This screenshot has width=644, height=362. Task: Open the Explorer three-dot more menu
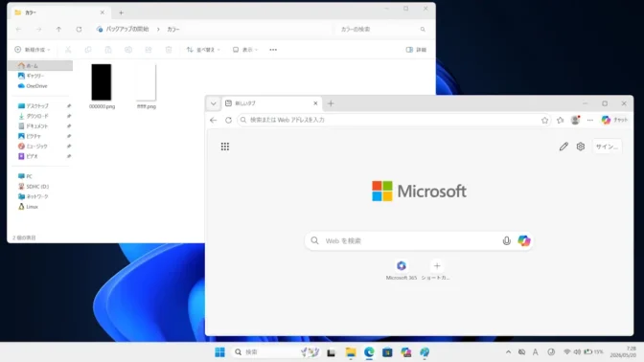273,50
